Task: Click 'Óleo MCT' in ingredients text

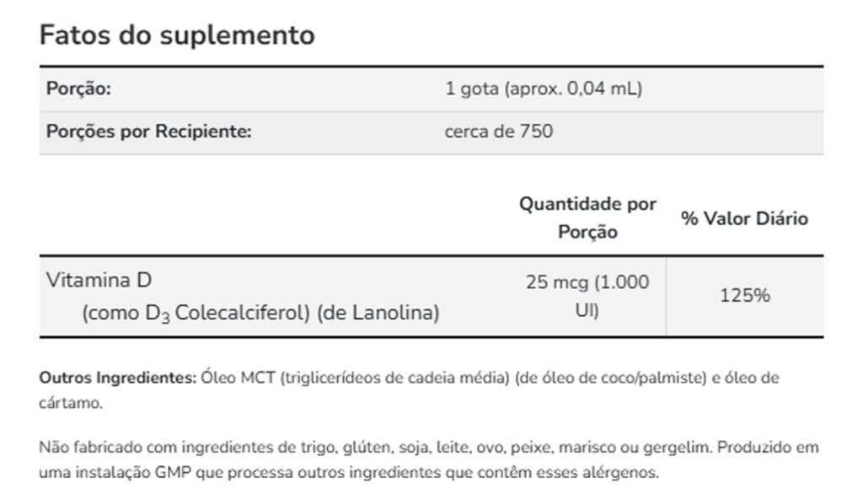Action: pyautogui.click(x=238, y=378)
